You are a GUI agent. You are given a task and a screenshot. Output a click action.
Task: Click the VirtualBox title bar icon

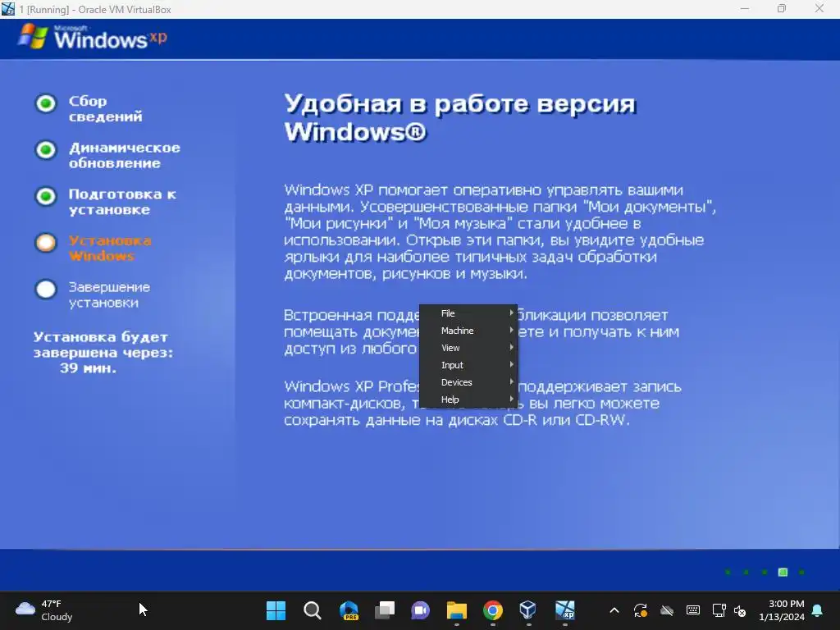point(8,9)
